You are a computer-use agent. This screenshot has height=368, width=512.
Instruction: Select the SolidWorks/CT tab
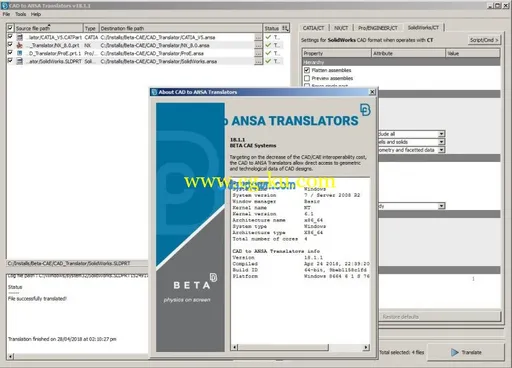[423, 27]
